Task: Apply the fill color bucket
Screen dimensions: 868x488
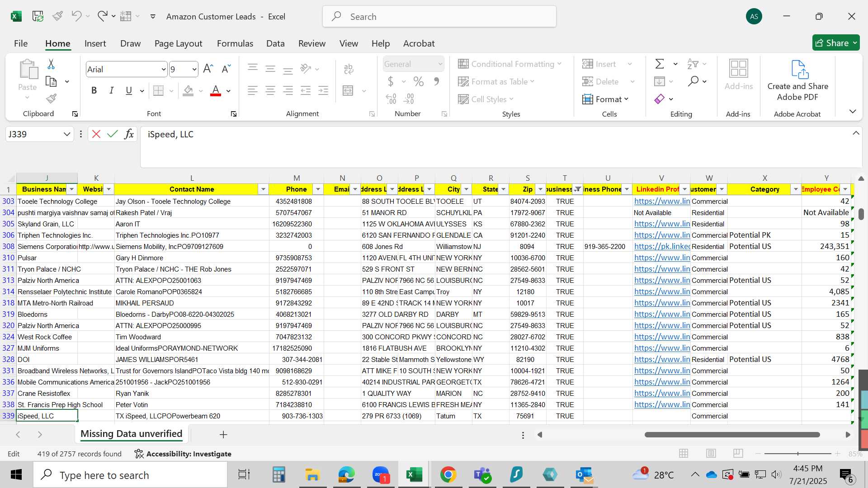Action: pos(189,91)
